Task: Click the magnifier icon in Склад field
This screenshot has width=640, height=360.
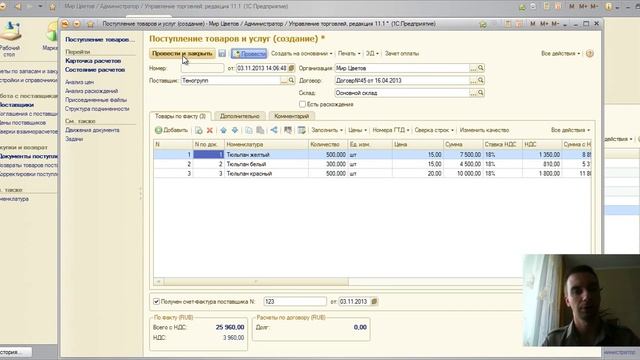Action: point(480,93)
